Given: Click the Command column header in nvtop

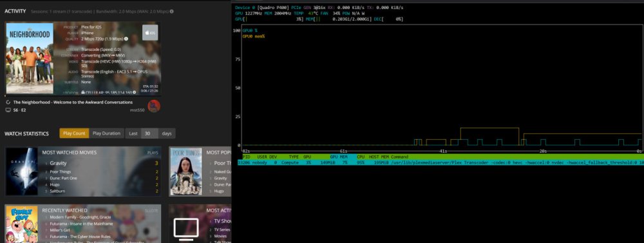Looking at the screenshot, I should (400, 157).
